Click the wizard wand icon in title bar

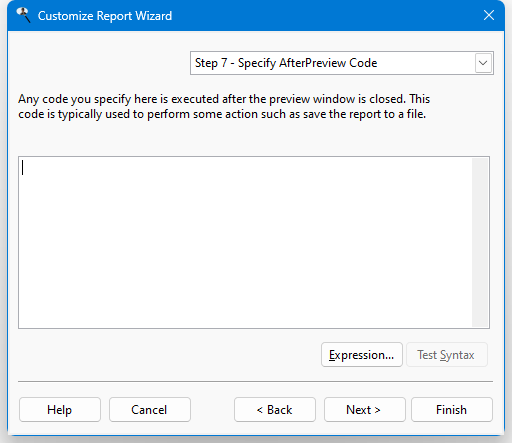[23, 15]
